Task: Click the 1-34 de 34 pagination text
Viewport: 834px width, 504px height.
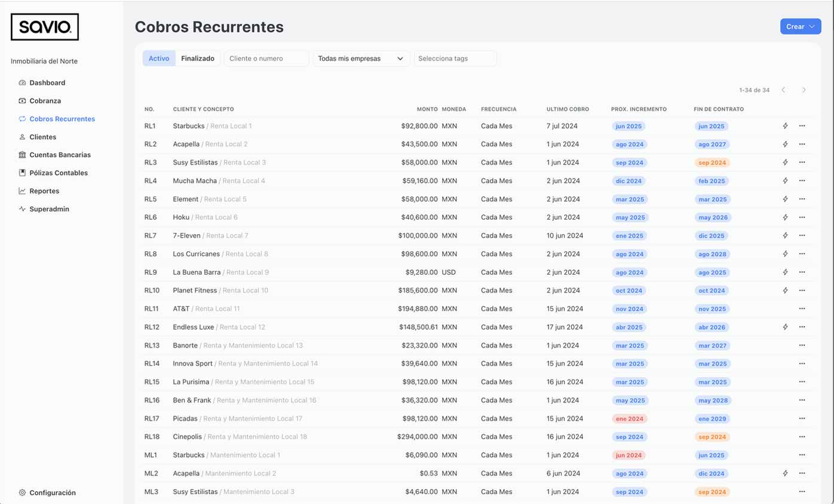Action: [x=754, y=90]
